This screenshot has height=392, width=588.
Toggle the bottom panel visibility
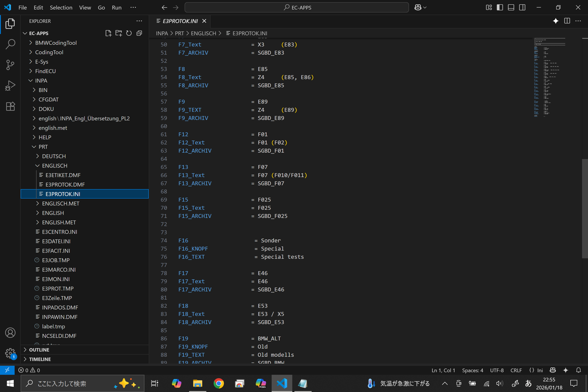tap(511, 8)
